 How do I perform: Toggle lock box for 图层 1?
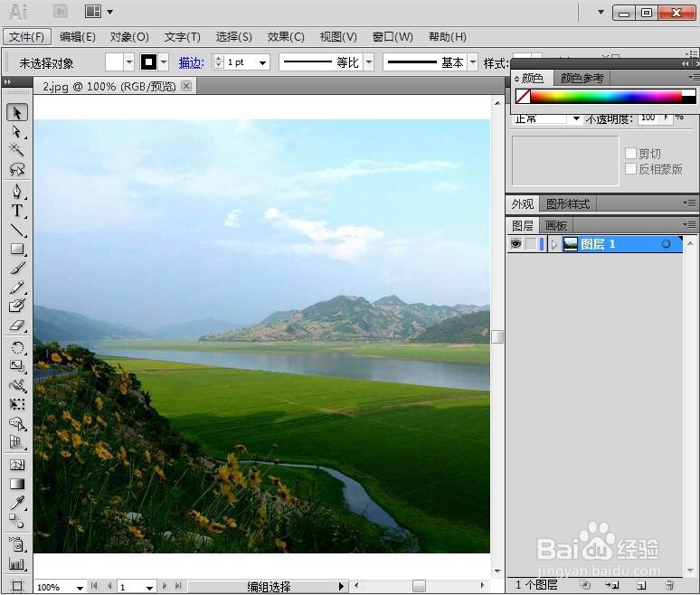pos(531,244)
